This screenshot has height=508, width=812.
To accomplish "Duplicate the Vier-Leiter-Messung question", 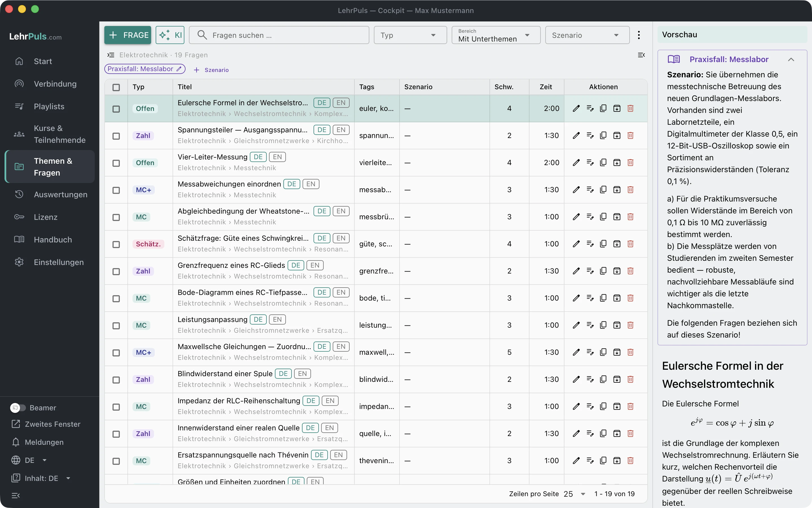I will pyautogui.click(x=603, y=163).
